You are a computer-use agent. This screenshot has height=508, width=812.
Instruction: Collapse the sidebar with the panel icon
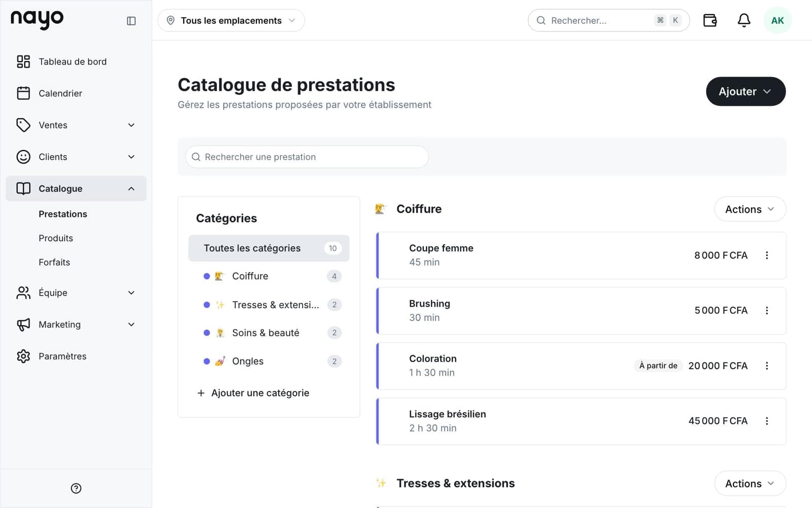(x=131, y=21)
